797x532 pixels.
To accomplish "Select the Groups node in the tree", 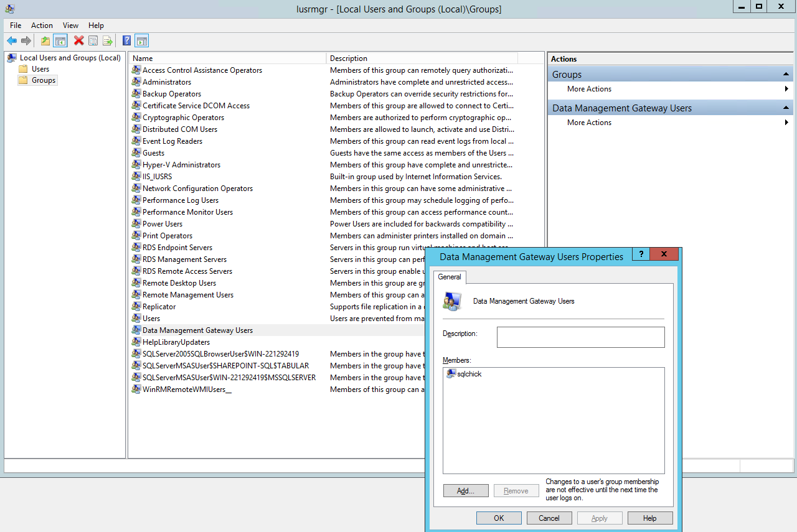I will coord(44,80).
